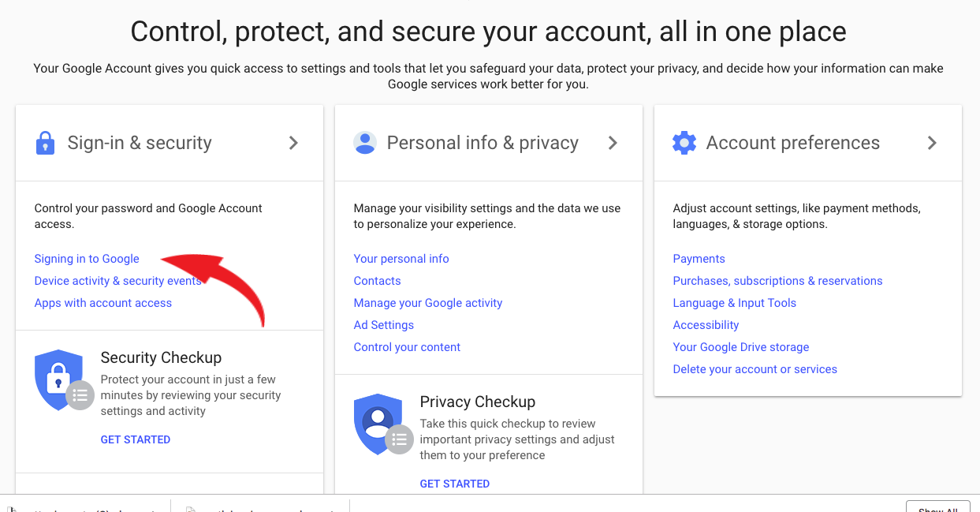Open Manage your Google activity
Image resolution: width=980 pixels, height=512 pixels.
pos(428,303)
